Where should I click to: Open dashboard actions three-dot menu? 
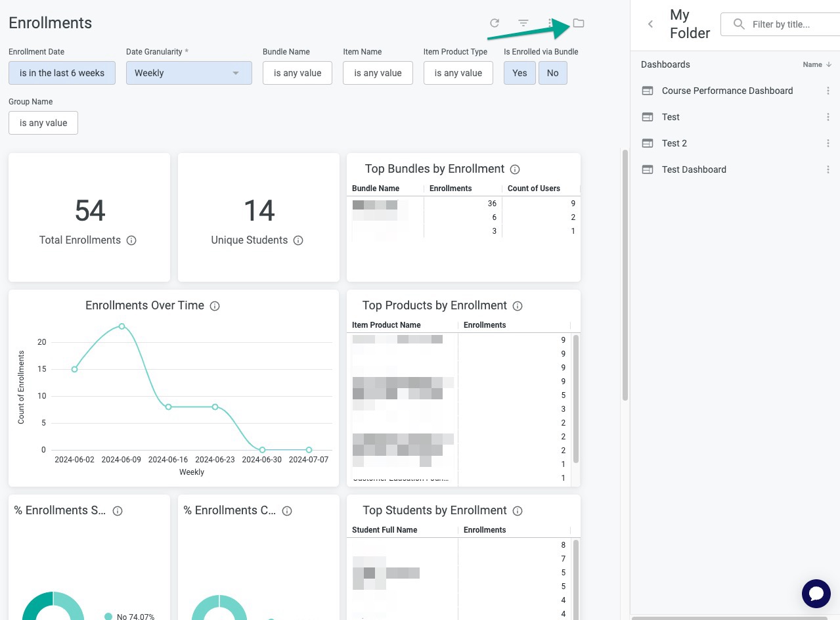550,23
